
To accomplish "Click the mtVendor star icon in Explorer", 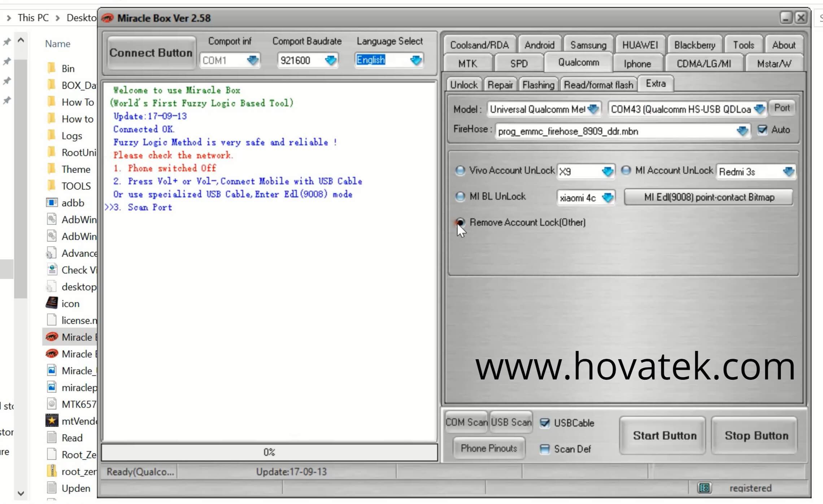I will pyautogui.click(x=52, y=421).
